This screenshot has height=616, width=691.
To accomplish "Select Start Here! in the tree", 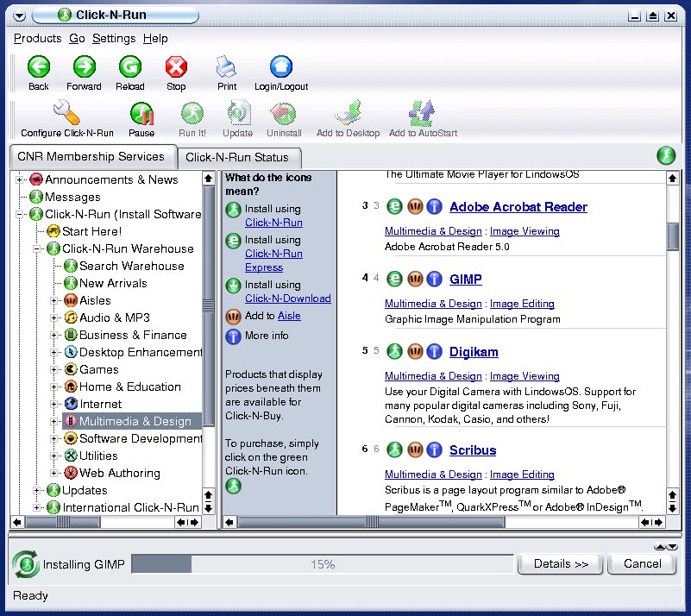I will coord(91,232).
